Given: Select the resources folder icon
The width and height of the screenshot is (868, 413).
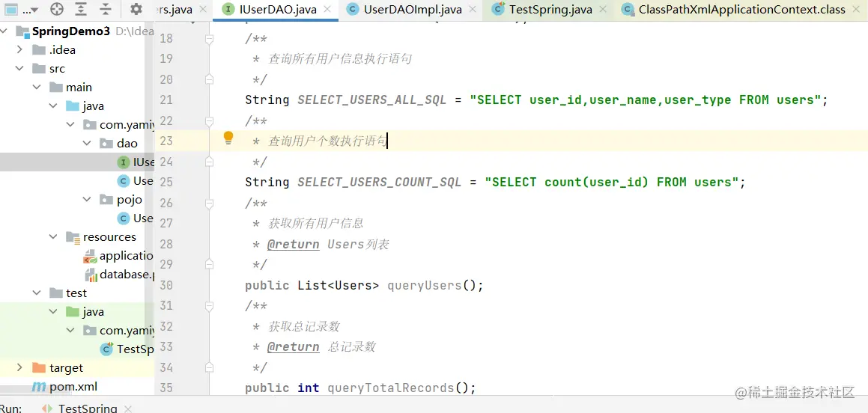Looking at the screenshot, I should (73, 236).
